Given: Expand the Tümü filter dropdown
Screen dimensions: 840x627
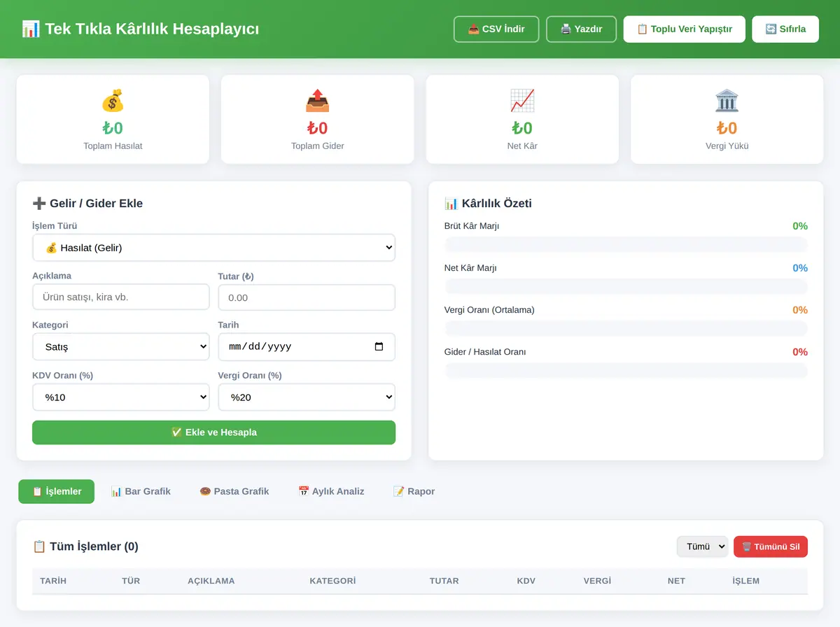Looking at the screenshot, I should coord(702,547).
